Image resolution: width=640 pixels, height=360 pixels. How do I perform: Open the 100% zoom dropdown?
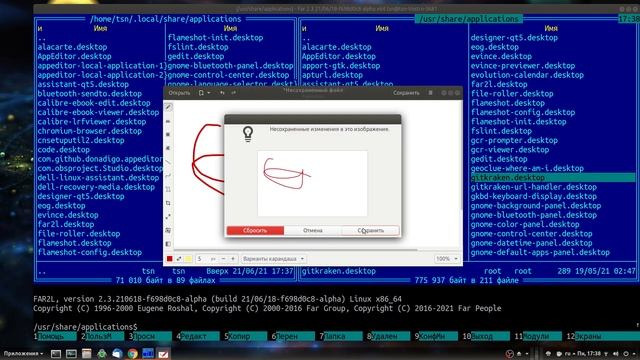click(x=447, y=259)
